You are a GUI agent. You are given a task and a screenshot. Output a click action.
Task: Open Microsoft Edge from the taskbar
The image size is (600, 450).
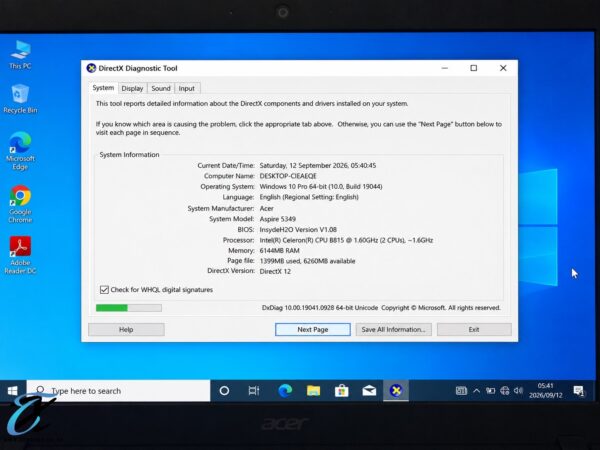pyautogui.click(x=285, y=391)
